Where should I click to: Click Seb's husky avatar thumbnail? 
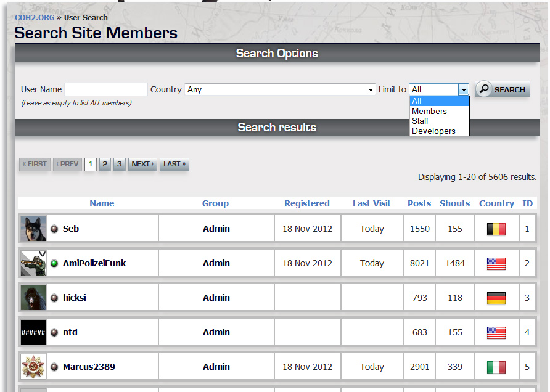[33, 229]
